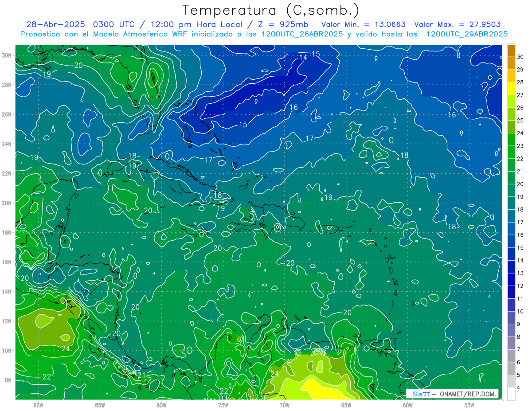
Task: Click the "80W" longitude label
Action: 161,406
